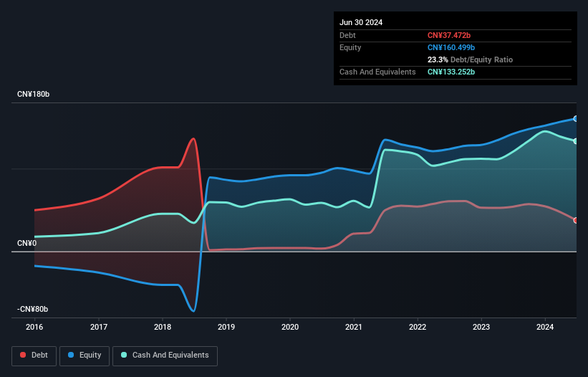Click the Equity row label in tooltip
588x377 pixels.
350,47
